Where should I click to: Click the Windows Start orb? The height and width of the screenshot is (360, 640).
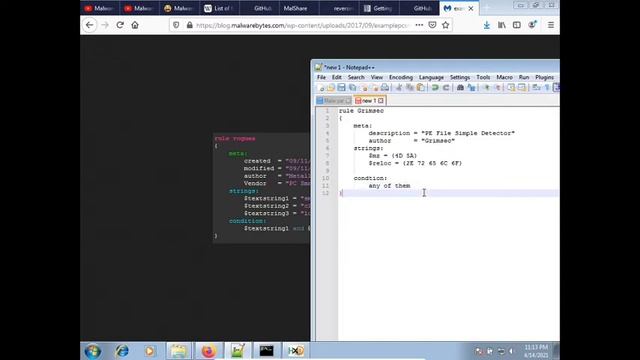(x=93, y=351)
